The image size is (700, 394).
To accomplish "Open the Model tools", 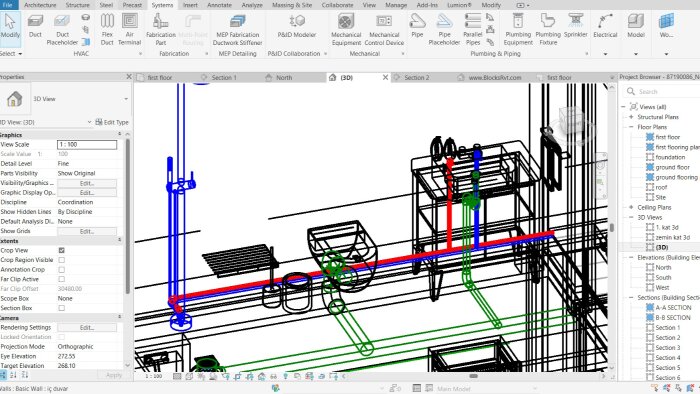I will pyautogui.click(x=636, y=33).
